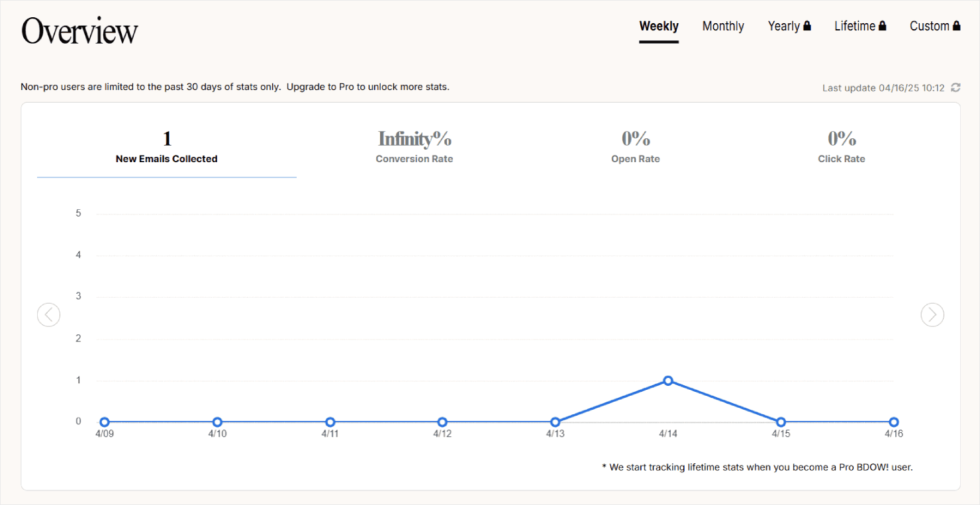Toggle the highlighted New Emails Collected metric

[166, 147]
